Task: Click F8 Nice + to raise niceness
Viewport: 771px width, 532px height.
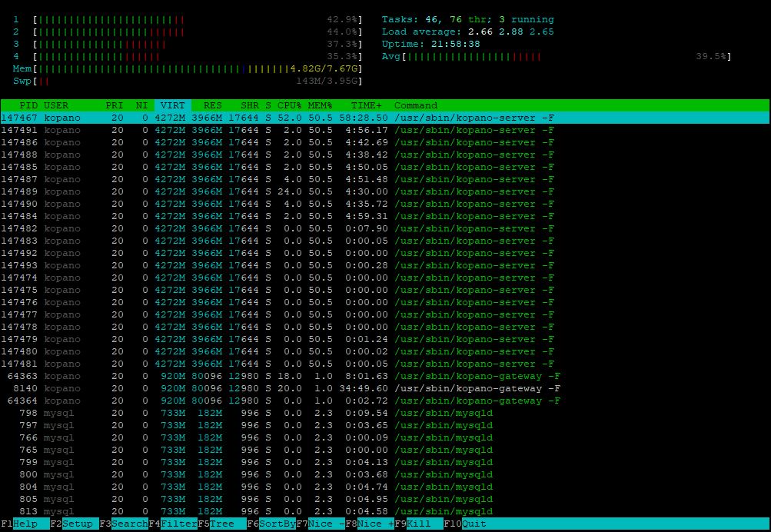Action: point(370,524)
